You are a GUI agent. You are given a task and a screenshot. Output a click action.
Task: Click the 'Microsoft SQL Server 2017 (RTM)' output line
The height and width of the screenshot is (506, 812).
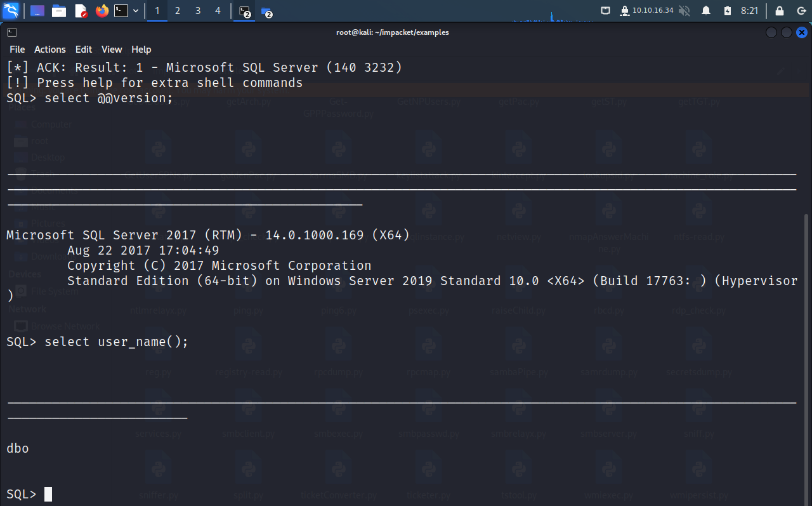pyautogui.click(x=208, y=235)
